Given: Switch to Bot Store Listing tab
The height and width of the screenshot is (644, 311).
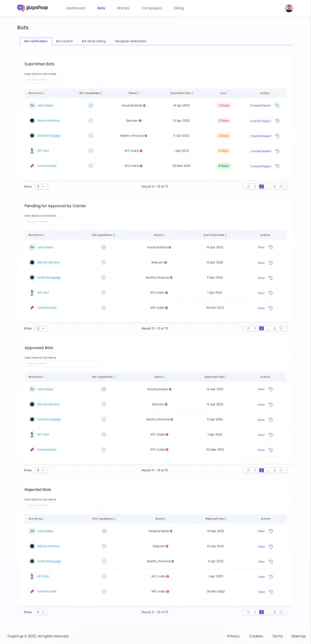Looking at the screenshot, I should (93, 41).
